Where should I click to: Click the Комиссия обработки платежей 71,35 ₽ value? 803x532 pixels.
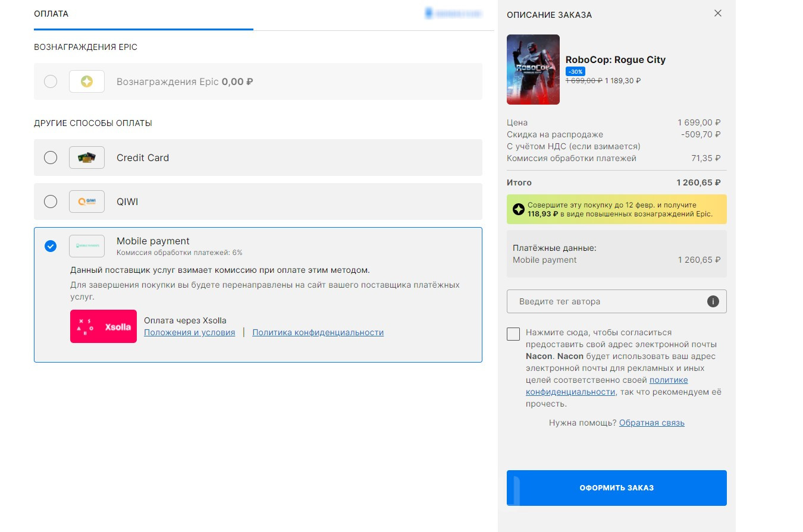(705, 158)
